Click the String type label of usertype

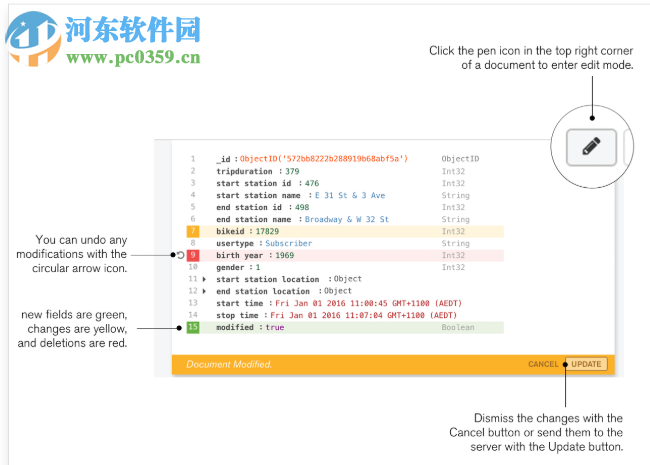click(x=455, y=243)
